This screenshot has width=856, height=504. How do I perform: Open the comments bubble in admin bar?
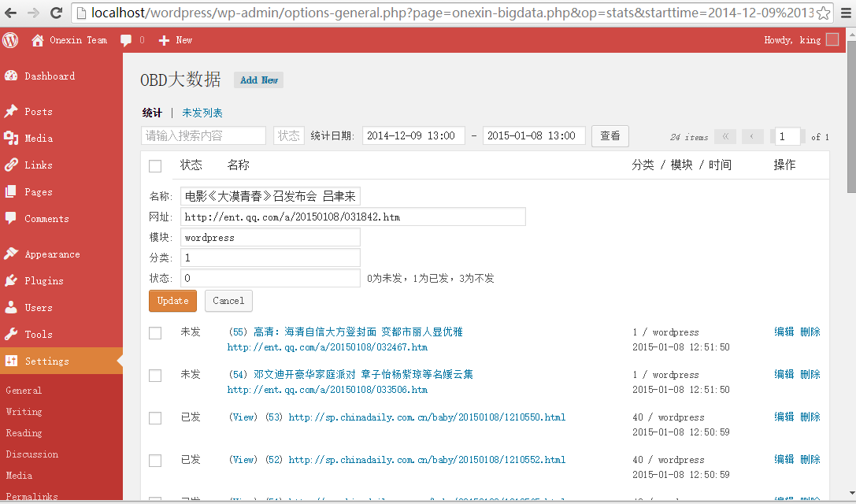point(126,40)
